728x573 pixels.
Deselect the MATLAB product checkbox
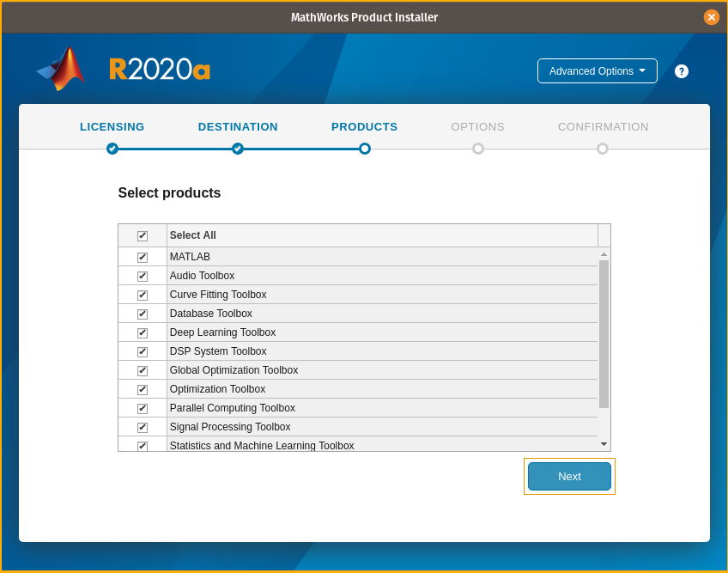coord(142,256)
